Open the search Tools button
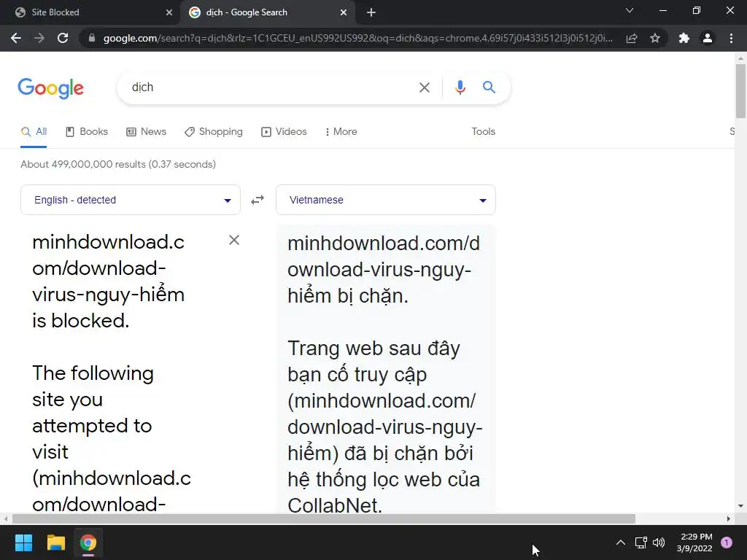The image size is (747, 560). coord(483,132)
